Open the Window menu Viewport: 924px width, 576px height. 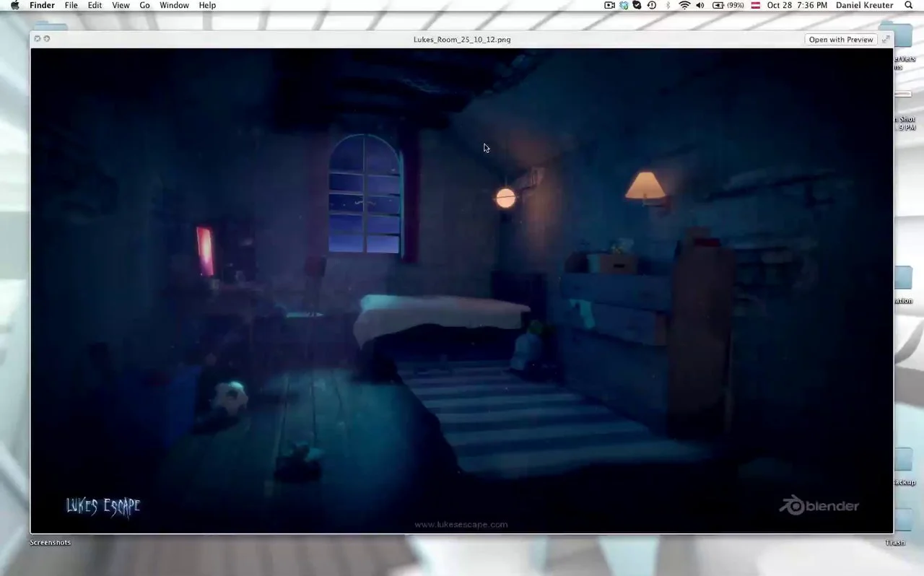point(174,5)
